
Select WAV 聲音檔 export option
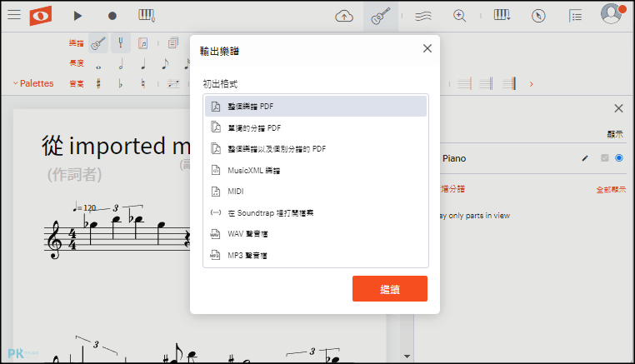(316, 233)
